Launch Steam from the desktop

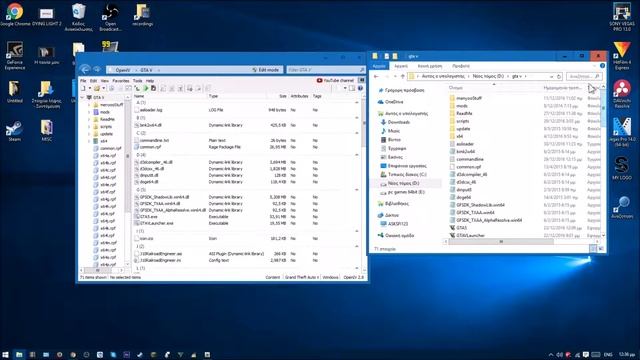point(14,131)
